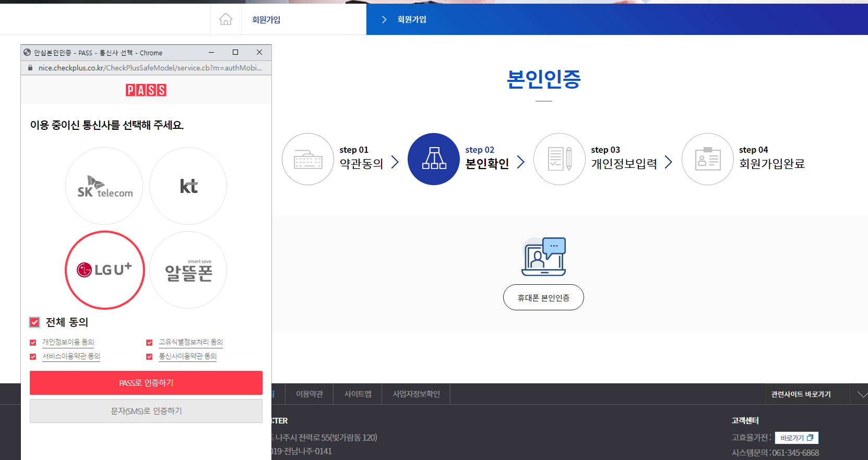Click step 03 개인정보입력 document icon
This screenshot has width=868, height=460.
click(560, 159)
